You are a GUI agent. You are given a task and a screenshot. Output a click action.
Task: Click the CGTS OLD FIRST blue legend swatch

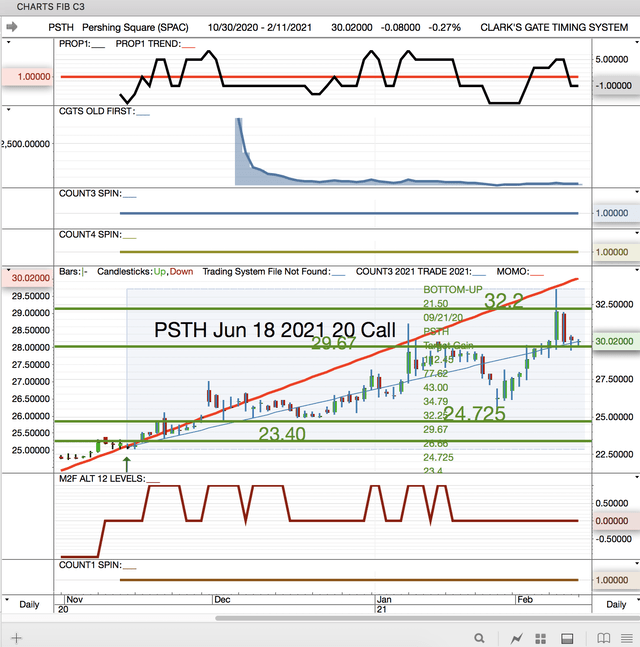[x=143, y=114]
